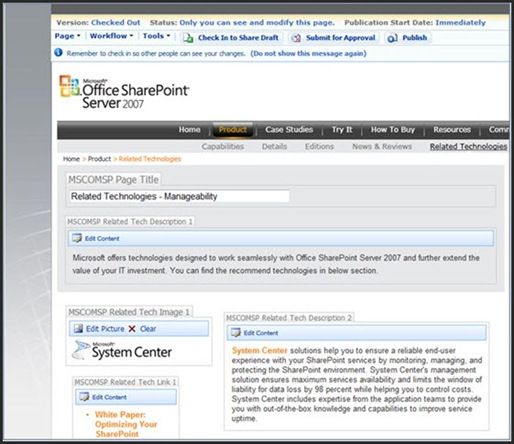Open White Paper: Optimizing Your SharePoint link

(x=126, y=424)
